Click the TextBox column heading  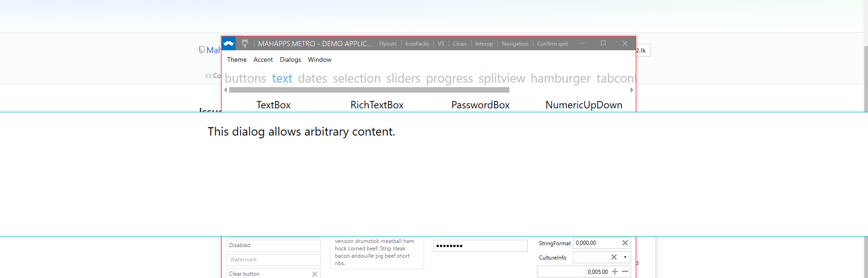click(273, 105)
